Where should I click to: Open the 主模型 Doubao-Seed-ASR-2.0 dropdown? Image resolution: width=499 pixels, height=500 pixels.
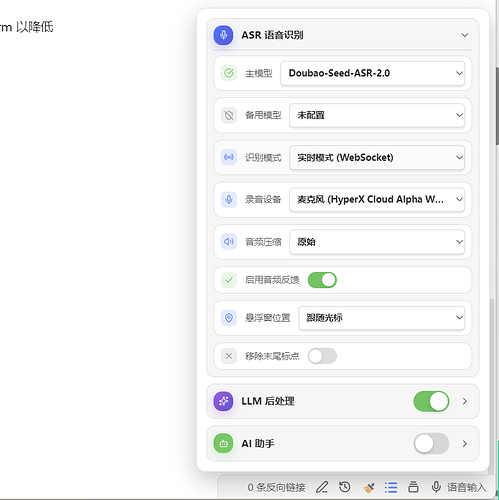coord(372,73)
